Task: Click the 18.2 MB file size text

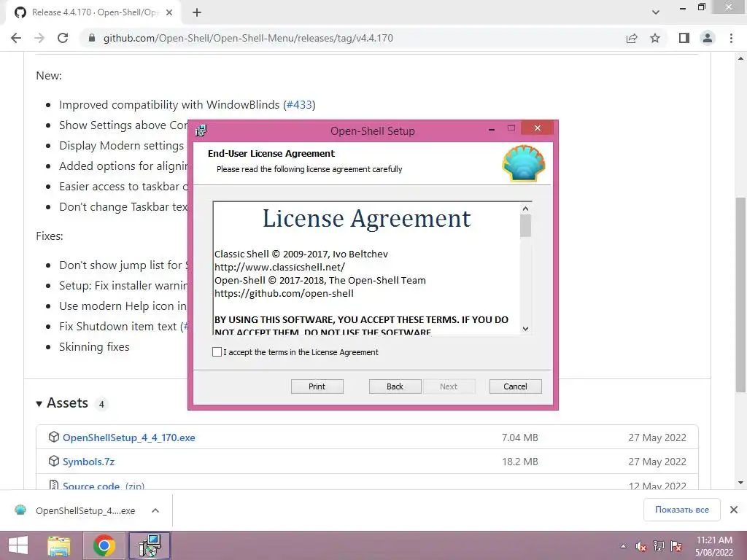Action: pos(519,462)
